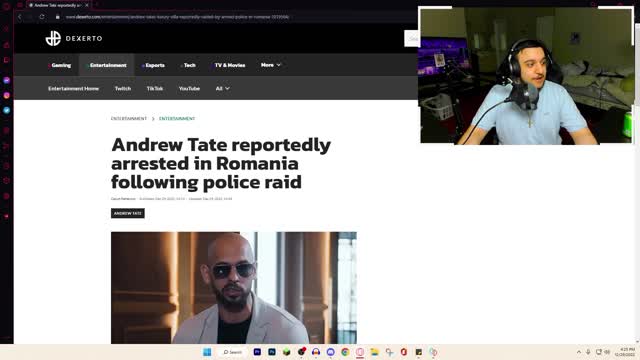Screen dimensions: 640x360
Task: Click the microphone tray icon
Action: coord(588,352)
